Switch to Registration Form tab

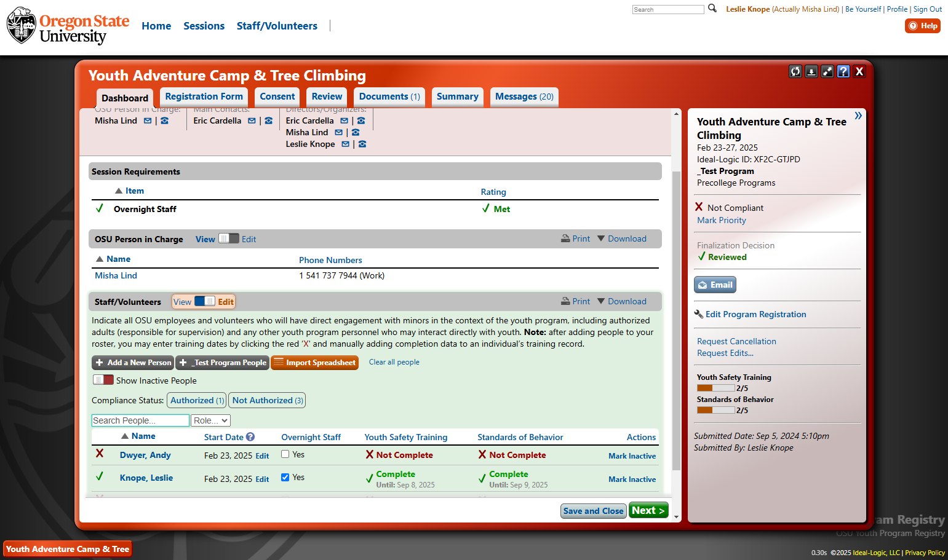(204, 97)
